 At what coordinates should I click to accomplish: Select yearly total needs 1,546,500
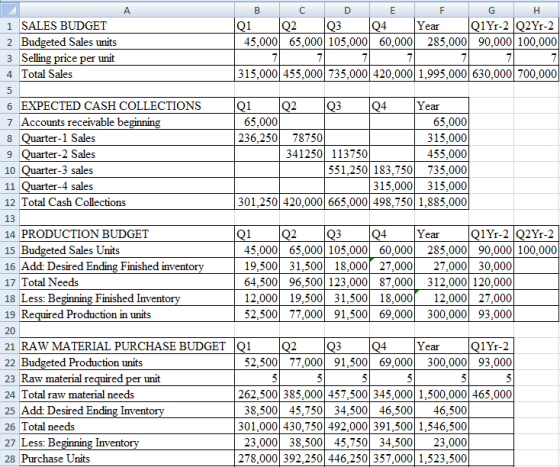point(441,426)
